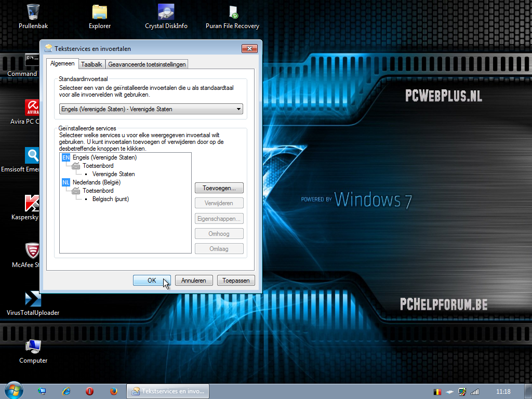Viewport: 532px width, 399px height.
Task: Click keyboard icon under Nederlands (België)
Action: pyautogui.click(x=76, y=191)
